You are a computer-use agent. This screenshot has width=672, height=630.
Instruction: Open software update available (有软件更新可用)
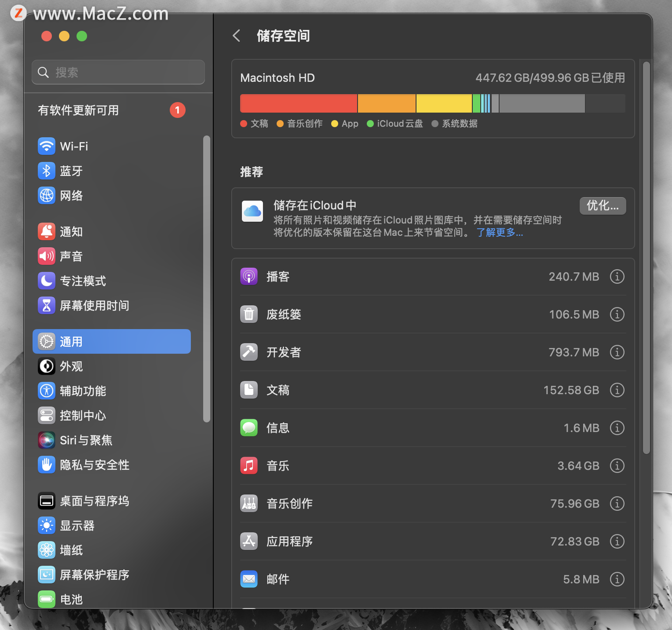coord(78,111)
